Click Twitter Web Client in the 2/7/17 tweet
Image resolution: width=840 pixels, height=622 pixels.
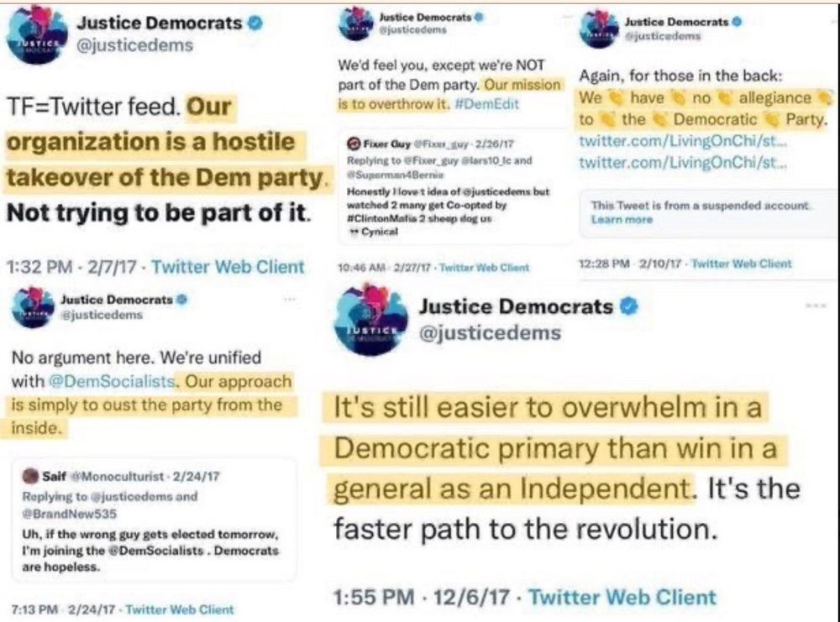coord(228,267)
